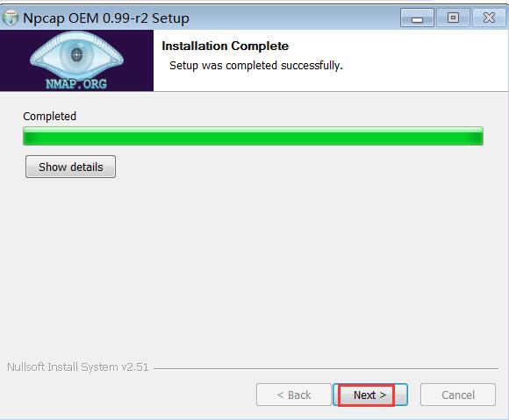509x420 pixels.
Task: Select the Installation Complete heading
Action: [225, 46]
